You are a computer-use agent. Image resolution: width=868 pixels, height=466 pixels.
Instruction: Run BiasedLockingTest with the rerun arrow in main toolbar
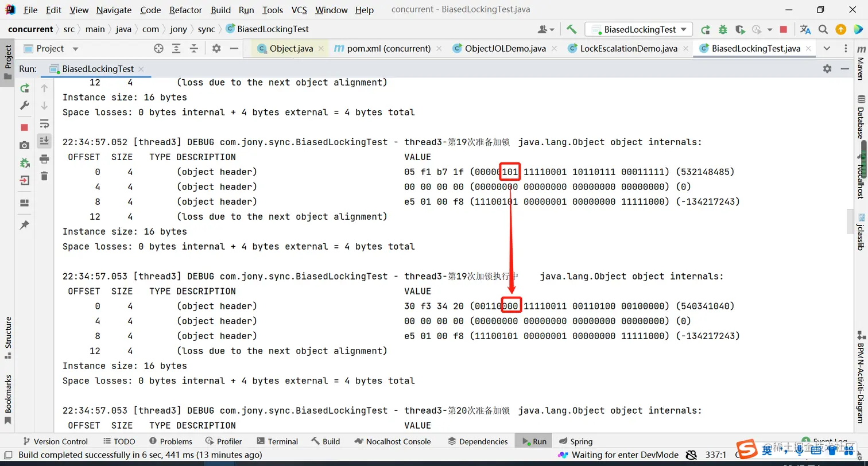click(706, 29)
